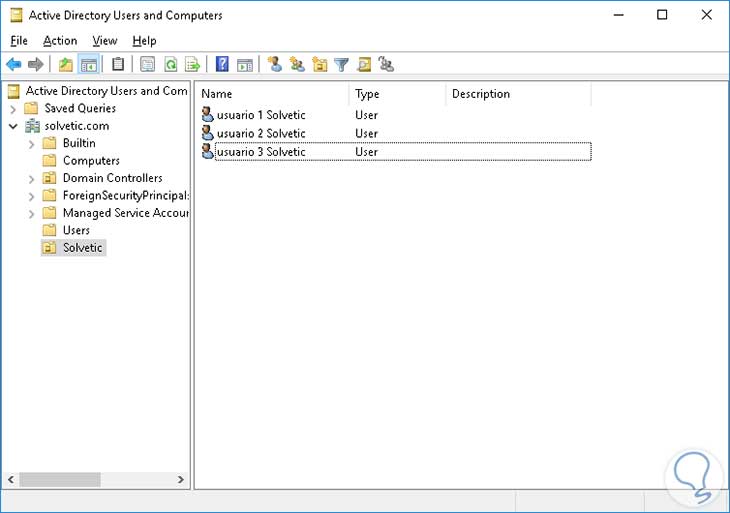
Task: Open the File menu
Action: click(x=19, y=41)
